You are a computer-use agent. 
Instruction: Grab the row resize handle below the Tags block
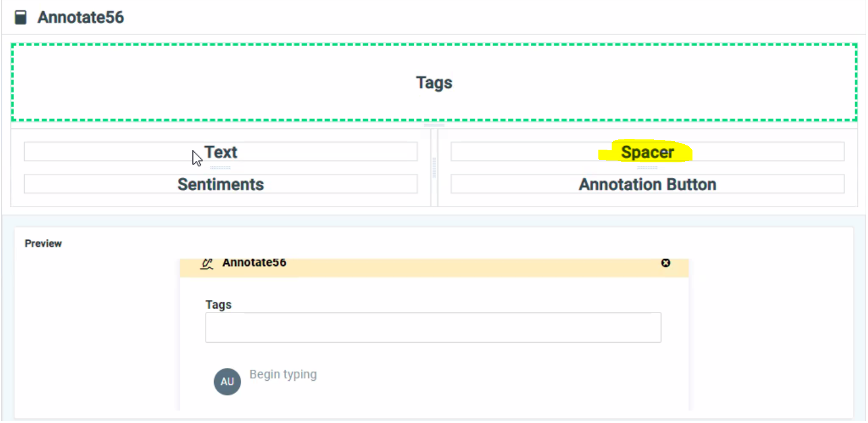[x=434, y=125]
